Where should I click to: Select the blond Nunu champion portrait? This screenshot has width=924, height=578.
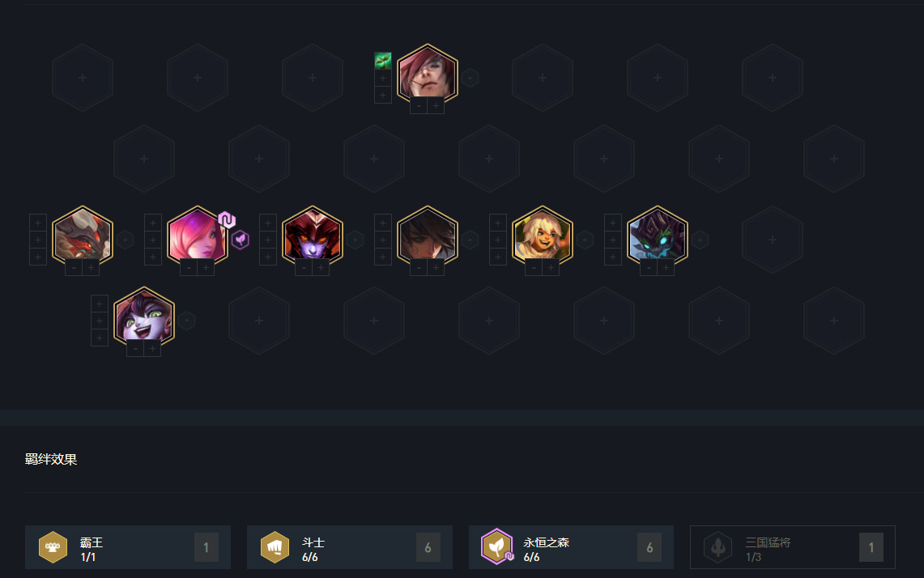542,236
